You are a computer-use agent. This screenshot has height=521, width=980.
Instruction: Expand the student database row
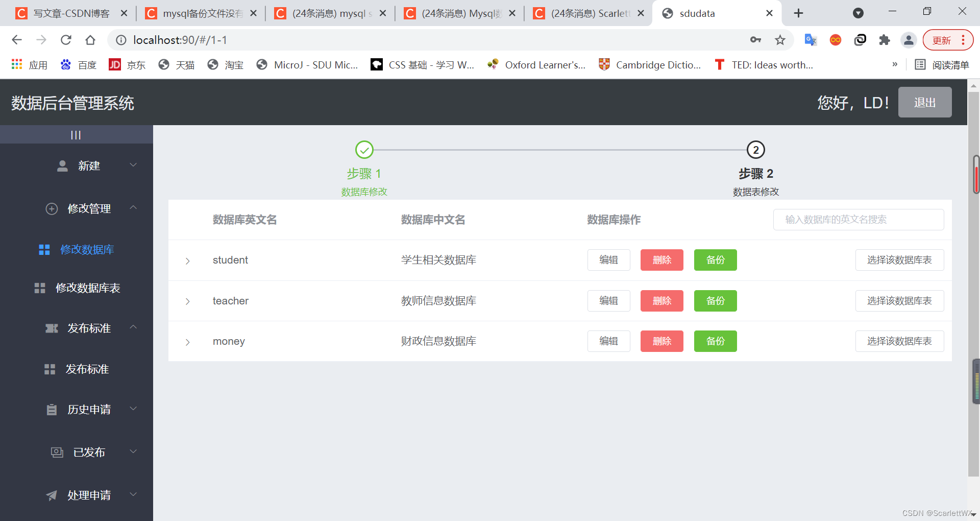pos(187,260)
